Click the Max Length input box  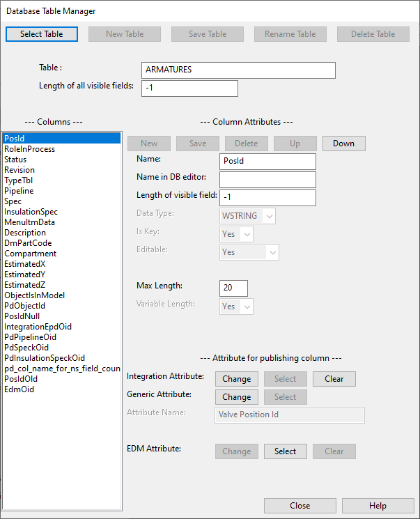233,288
